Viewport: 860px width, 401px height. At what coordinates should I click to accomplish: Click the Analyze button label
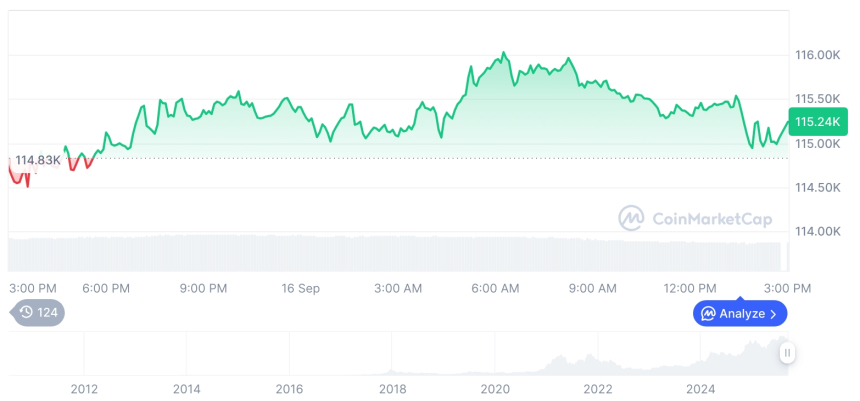[x=741, y=314]
